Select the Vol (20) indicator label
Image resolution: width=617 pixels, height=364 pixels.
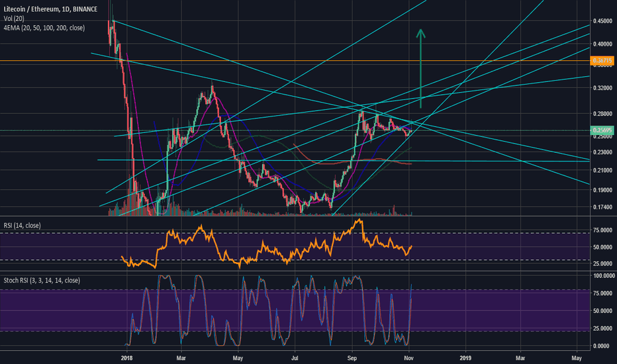coord(14,19)
